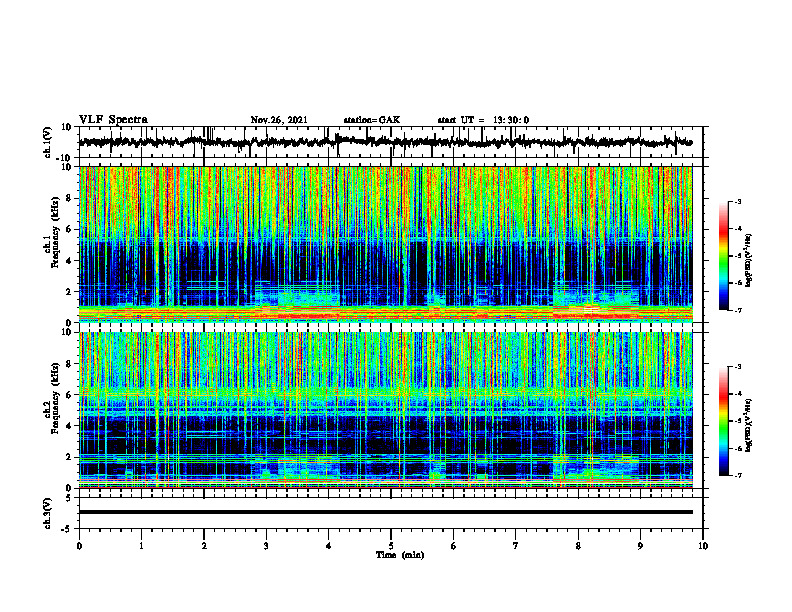Viewport: 792px width, 612px height.
Task: Click time axis tick label "0"
Action: point(79,546)
